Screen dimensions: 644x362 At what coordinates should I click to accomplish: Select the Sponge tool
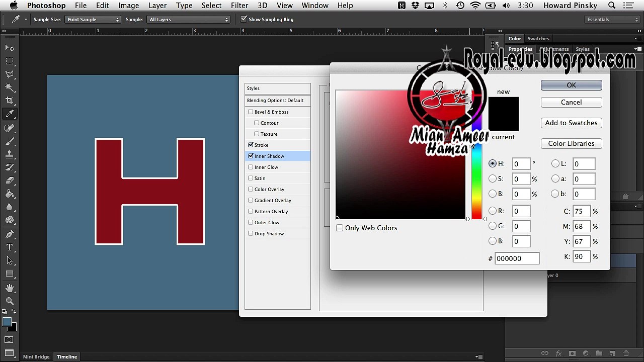click(x=10, y=220)
